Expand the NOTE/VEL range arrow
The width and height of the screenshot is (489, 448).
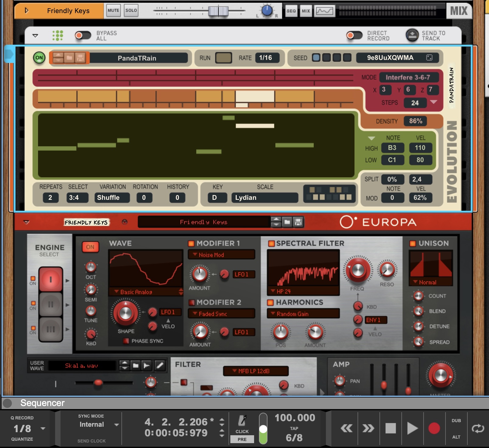pos(371,138)
